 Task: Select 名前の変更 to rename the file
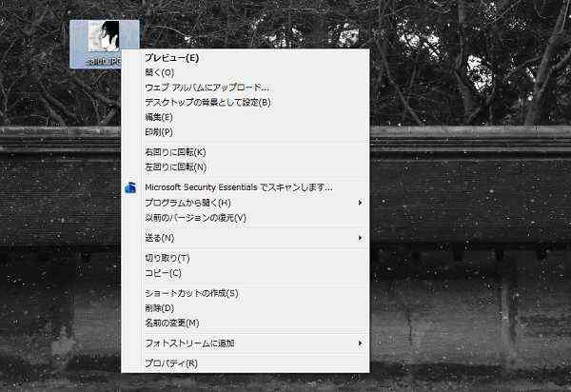coord(172,323)
